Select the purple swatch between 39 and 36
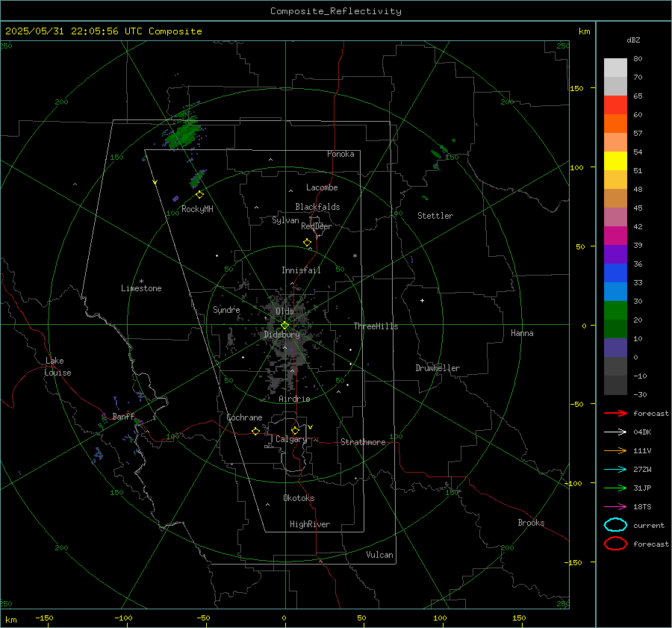This screenshot has width=672, height=628. [615, 254]
